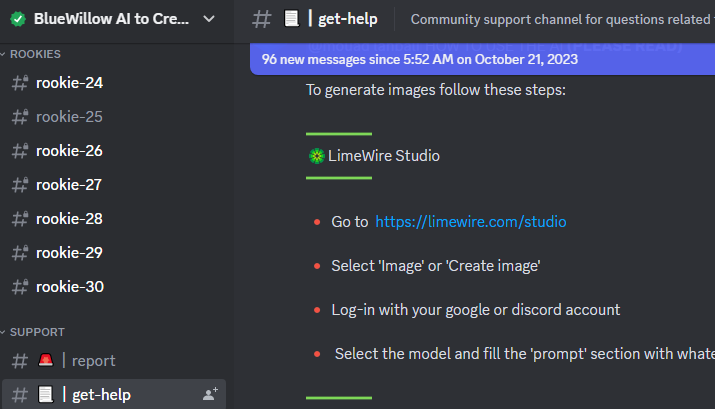Open the limewire.com/studio link
715x409 pixels.
[x=471, y=222]
